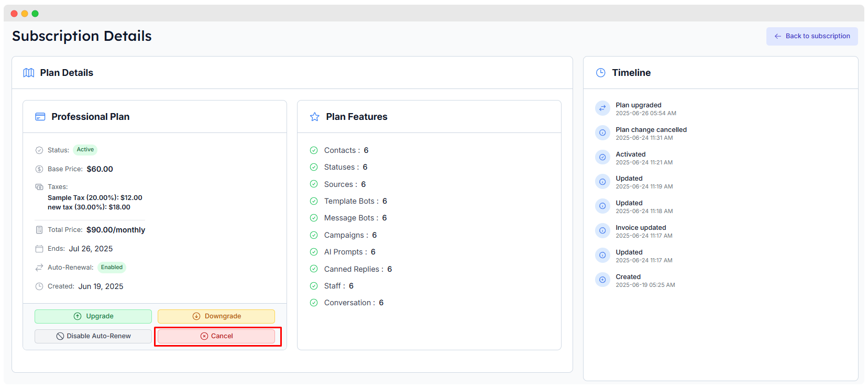This screenshot has width=868, height=389.
Task: Click the check icon beside Staff feature
Action: tap(314, 286)
